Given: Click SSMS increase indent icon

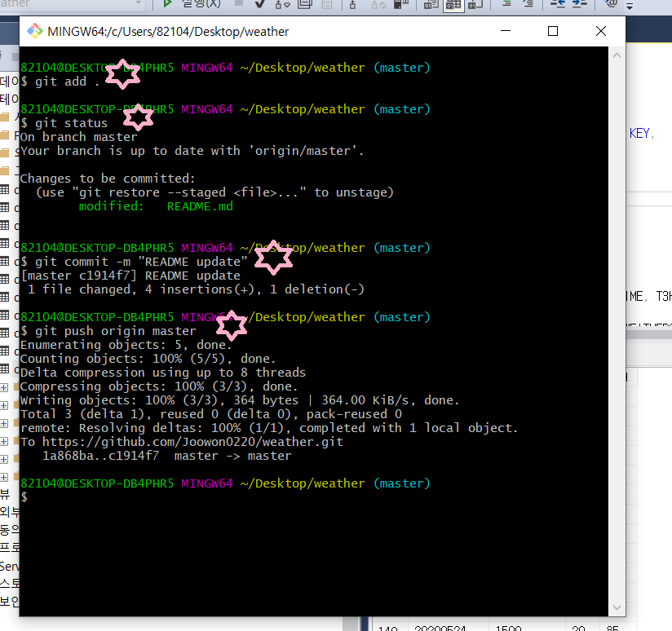Looking at the screenshot, I should [579, 3].
